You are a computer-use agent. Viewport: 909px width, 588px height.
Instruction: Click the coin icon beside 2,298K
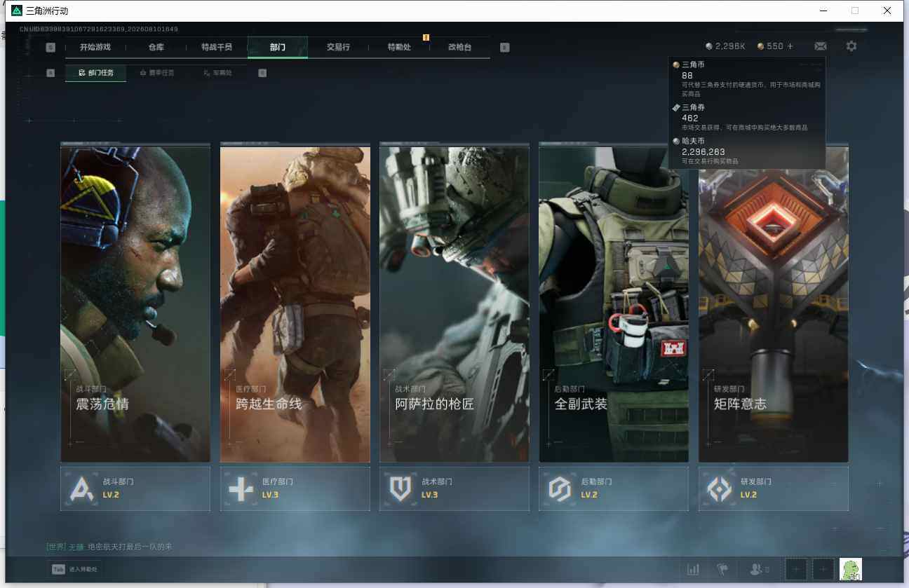click(709, 46)
